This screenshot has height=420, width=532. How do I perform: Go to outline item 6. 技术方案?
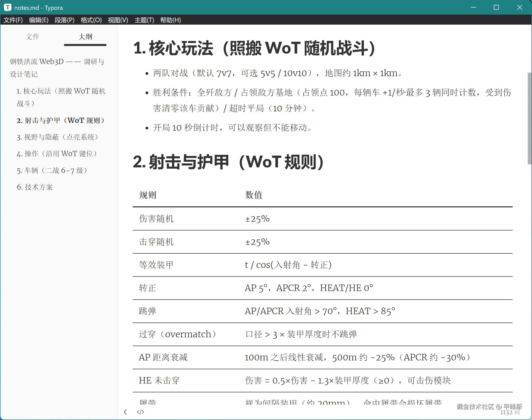coord(35,187)
